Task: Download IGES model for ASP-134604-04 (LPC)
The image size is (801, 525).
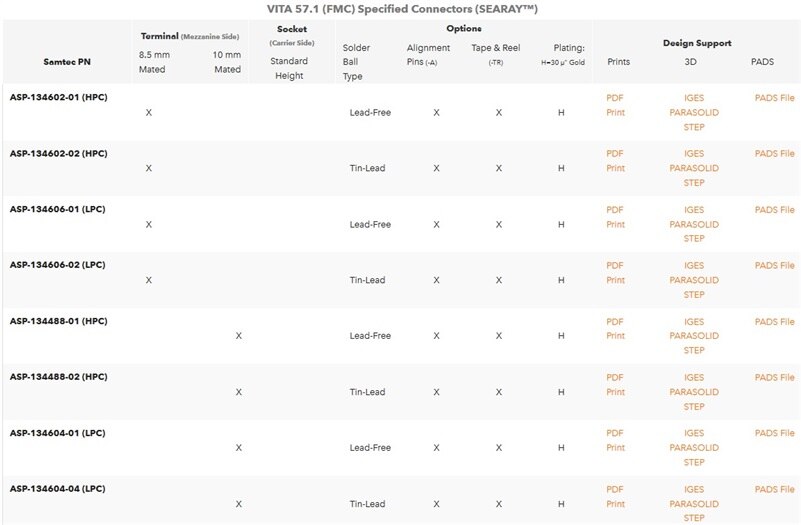Action: pos(694,490)
